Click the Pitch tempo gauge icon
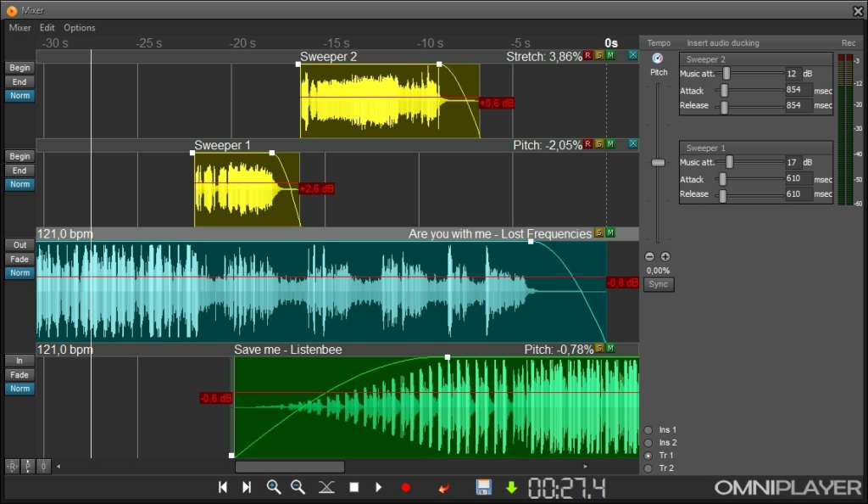Image resolution: width=868 pixels, height=504 pixels. (x=658, y=59)
